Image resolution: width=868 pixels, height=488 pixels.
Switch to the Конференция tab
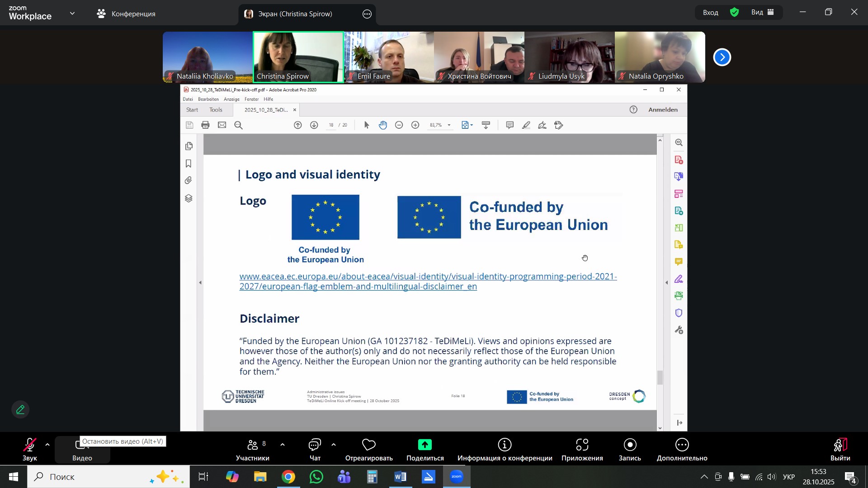pos(126,14)
